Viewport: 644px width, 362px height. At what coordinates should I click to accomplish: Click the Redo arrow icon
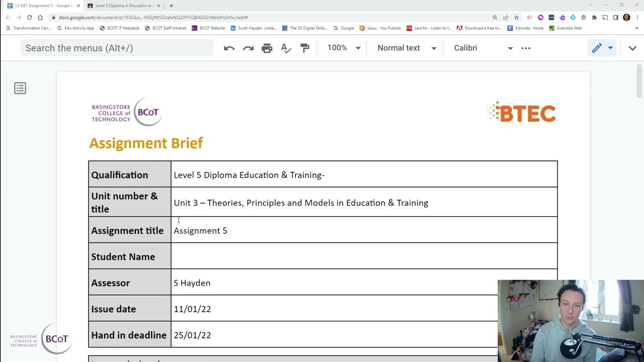tap(248, 48)
